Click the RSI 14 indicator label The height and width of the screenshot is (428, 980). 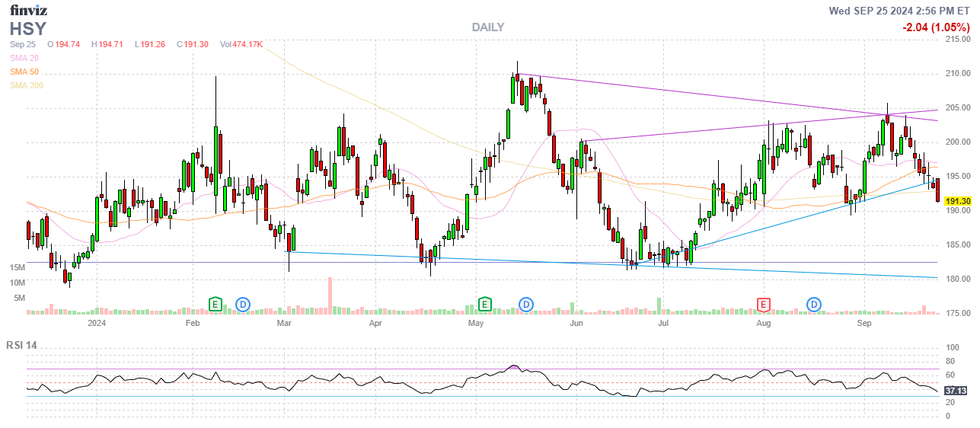coord(21,345)
